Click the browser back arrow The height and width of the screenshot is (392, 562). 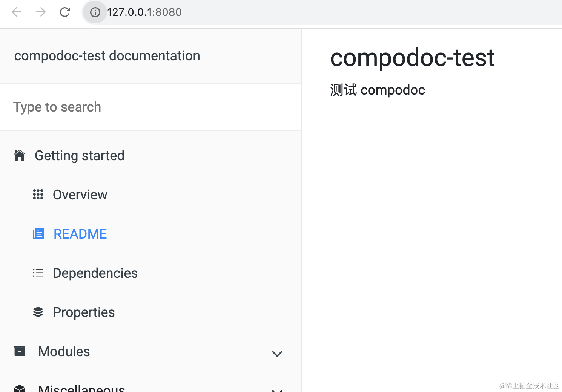click(x=17, y=12)
